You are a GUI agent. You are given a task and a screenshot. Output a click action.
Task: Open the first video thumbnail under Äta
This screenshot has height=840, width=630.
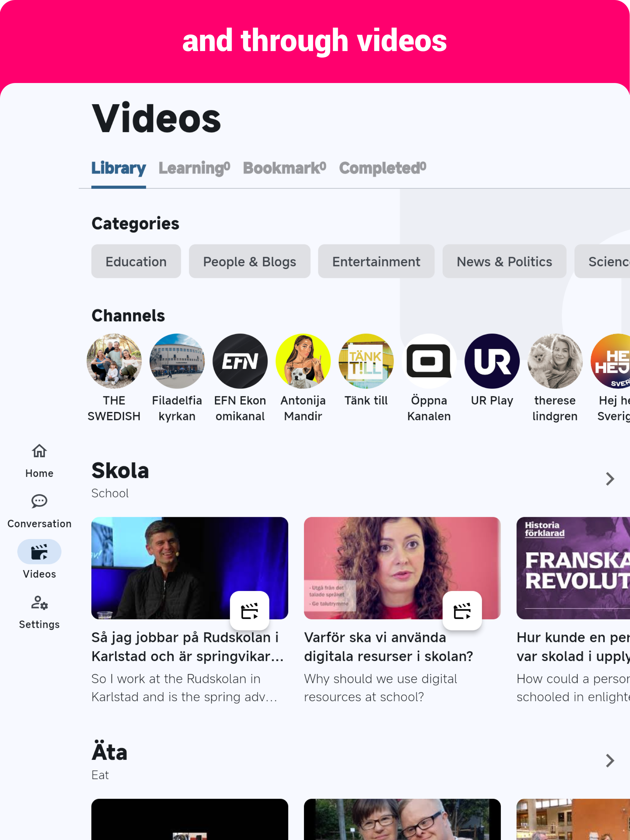[x=189, y=819]
